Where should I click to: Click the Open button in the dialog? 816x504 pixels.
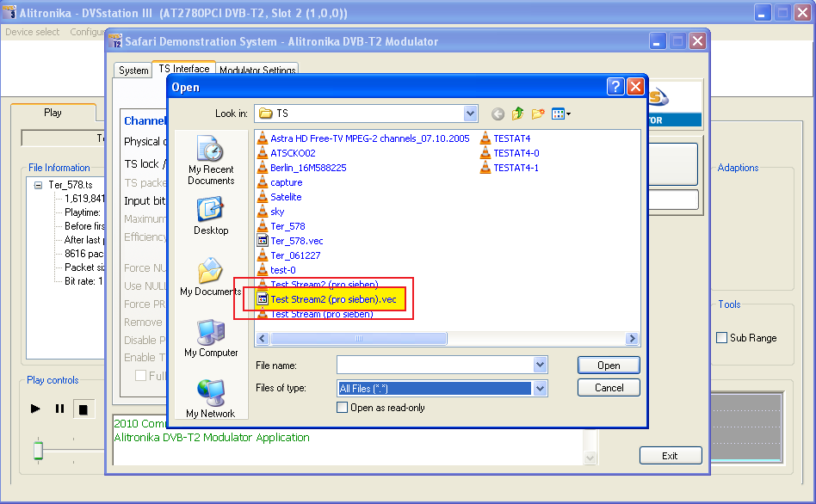(x=609, y=366)
